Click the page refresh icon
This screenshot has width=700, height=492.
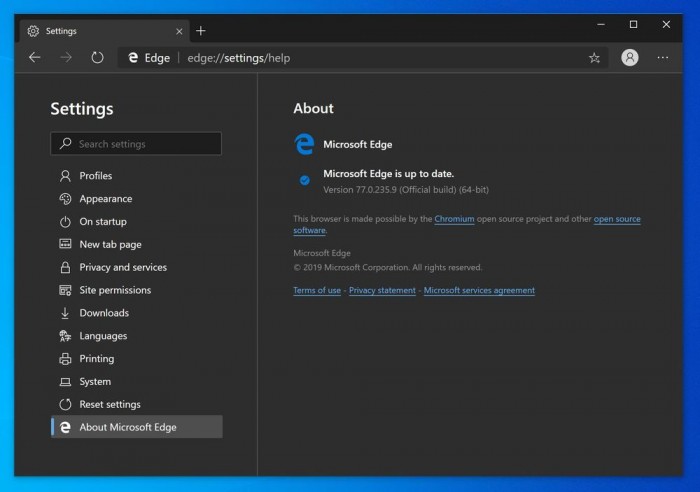click(x=97, y=58)
